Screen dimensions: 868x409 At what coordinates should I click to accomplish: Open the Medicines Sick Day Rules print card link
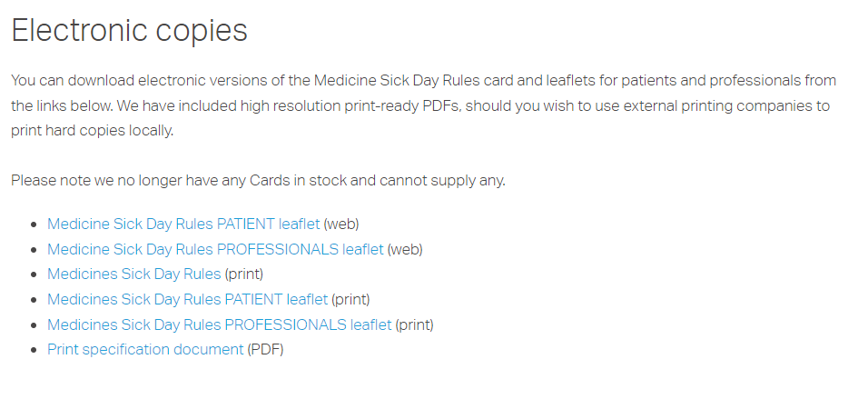tap(134, 274)
